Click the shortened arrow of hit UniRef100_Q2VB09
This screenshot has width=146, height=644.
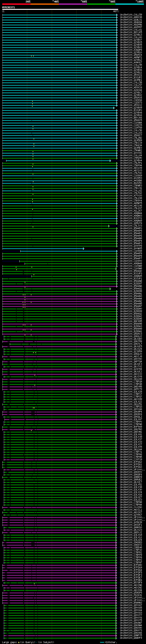tap(114, 108)
